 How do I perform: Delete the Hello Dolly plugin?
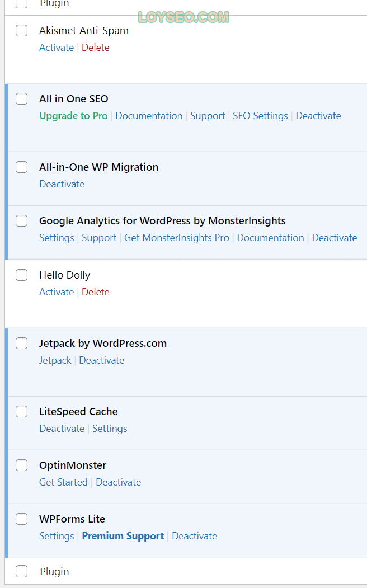pos(96,292)
